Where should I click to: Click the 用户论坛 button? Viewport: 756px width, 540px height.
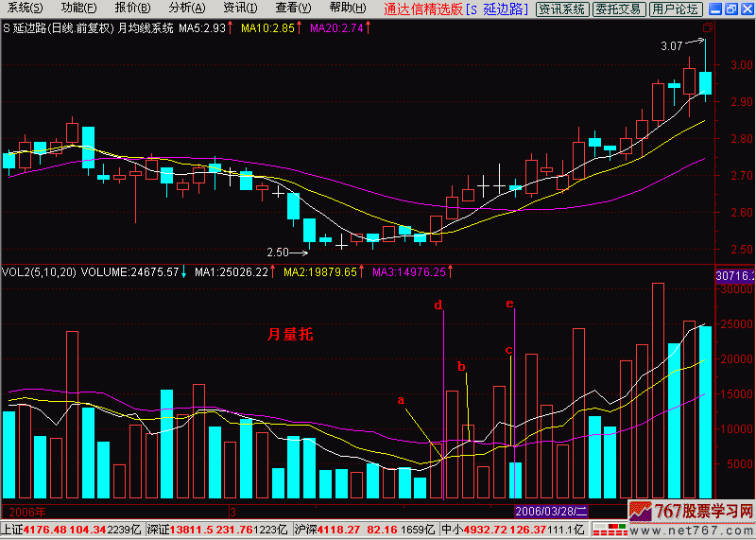pos(677,9)
